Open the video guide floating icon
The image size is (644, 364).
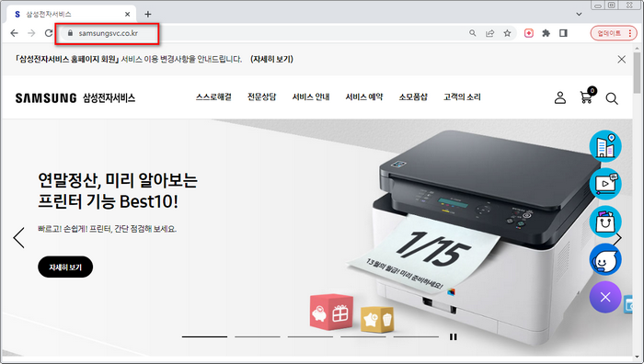pos(605,184)
